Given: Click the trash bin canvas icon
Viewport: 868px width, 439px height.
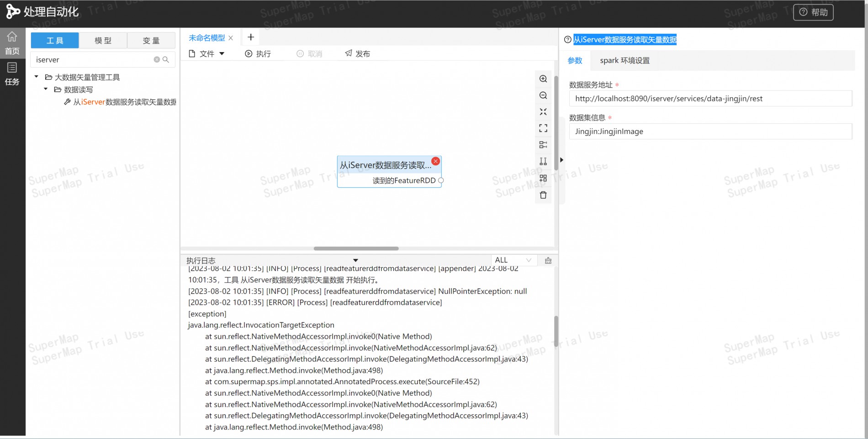Looking at the screenshot, I should pyautogui.click(x=543, y=195).
